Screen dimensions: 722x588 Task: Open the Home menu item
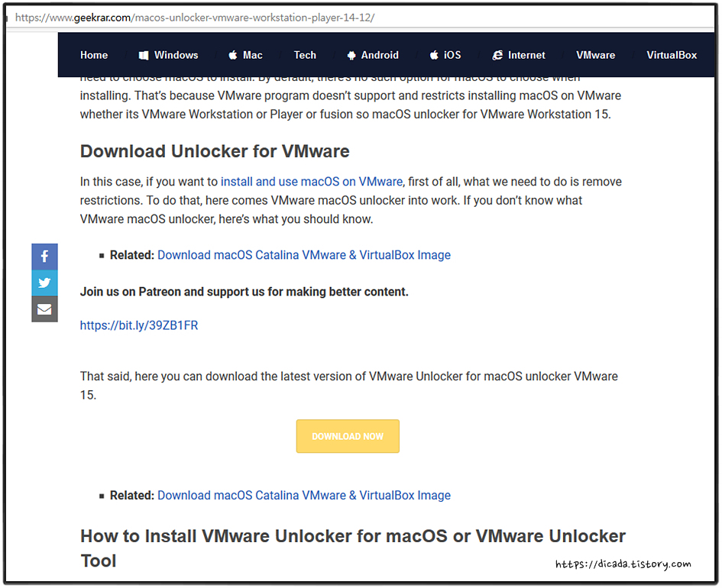94,55
